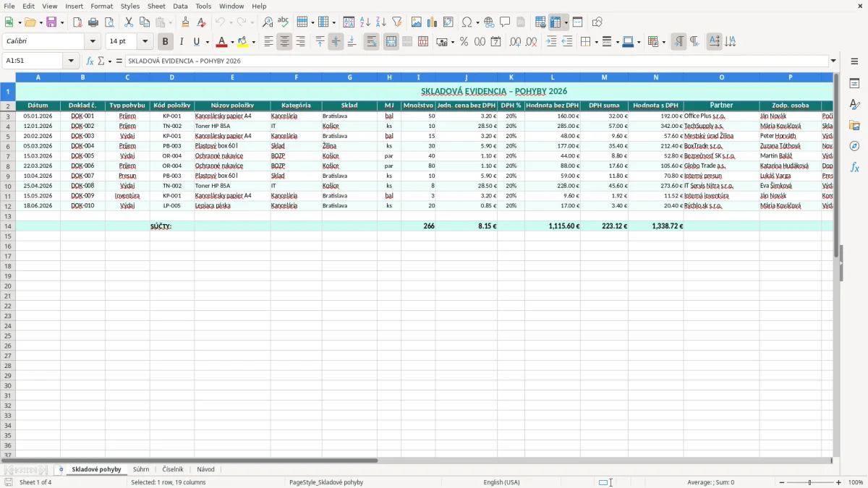
Task: Click the Insert Hyperlink icon
Action: [489, 22]
